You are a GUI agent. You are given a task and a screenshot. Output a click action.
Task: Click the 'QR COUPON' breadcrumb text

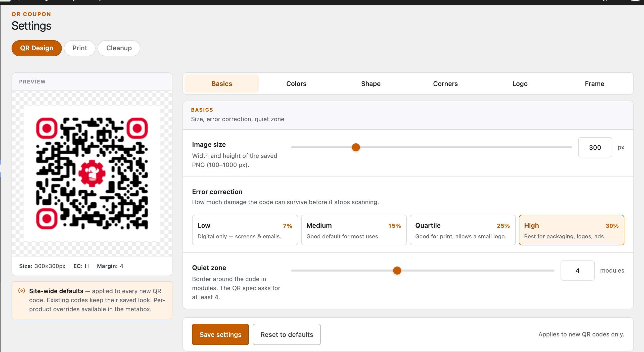point(31,14)
